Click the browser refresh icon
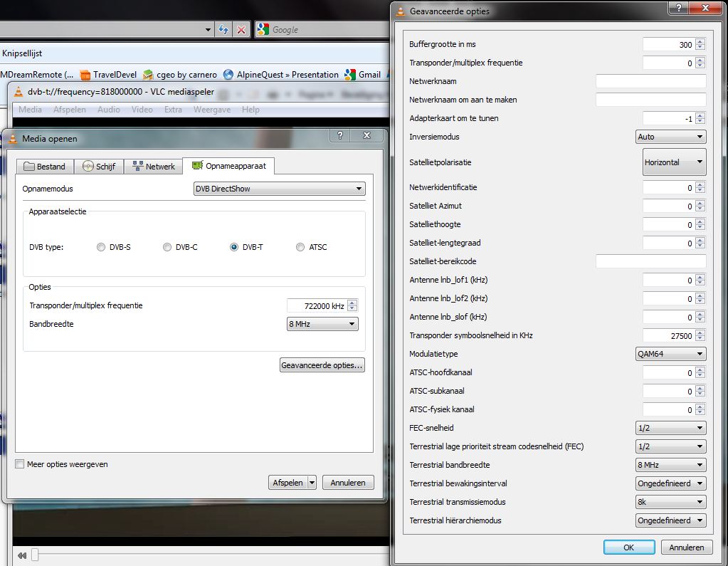 [x=223, y=30]
